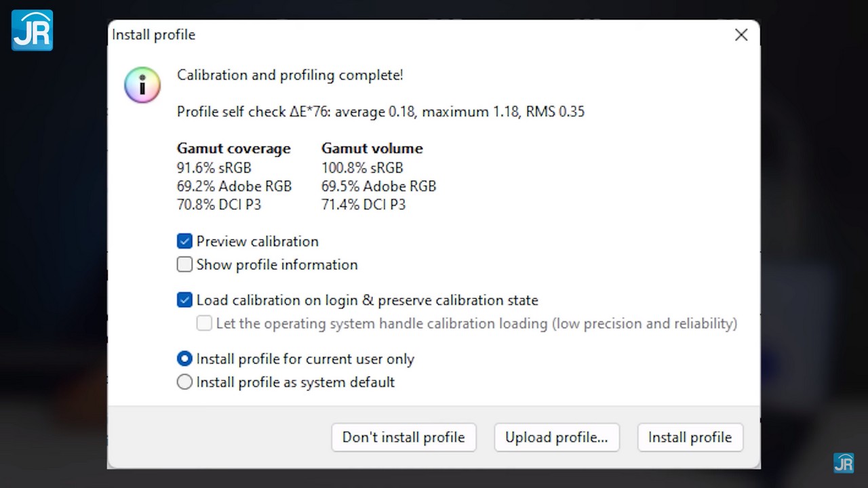Toggle Load calibration on login option
868x488 pixels.
tap(184, 300)
